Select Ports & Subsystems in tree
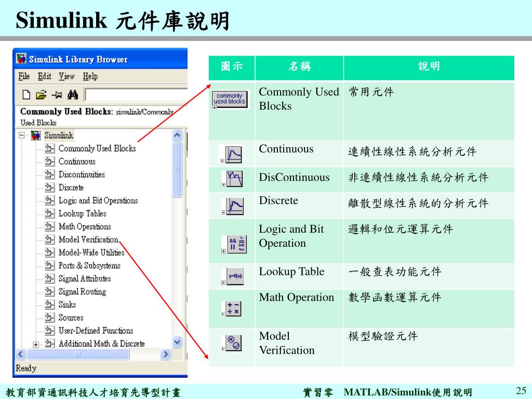 coord(89,265)
